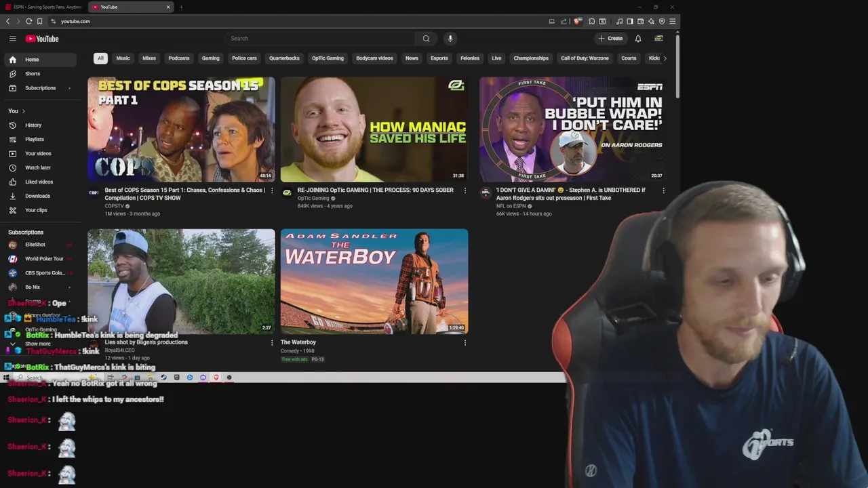Open browser main hamburger menu
868x488 pixels.
coord(672,21)
